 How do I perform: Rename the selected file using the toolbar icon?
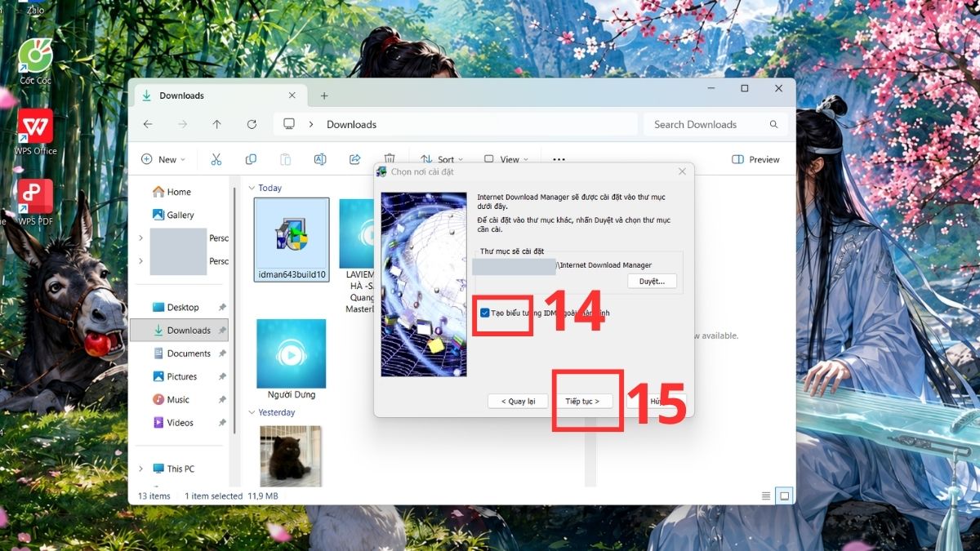point(320,159)
